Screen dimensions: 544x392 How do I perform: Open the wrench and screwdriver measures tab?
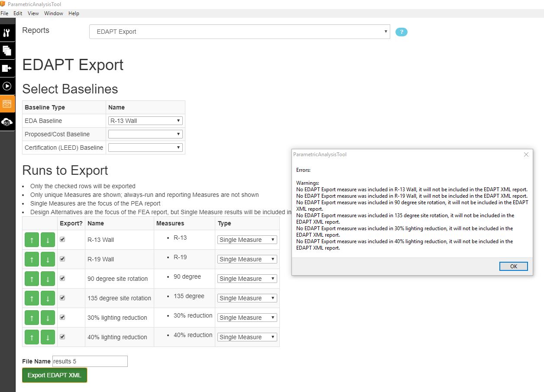(x=7, y=33)
